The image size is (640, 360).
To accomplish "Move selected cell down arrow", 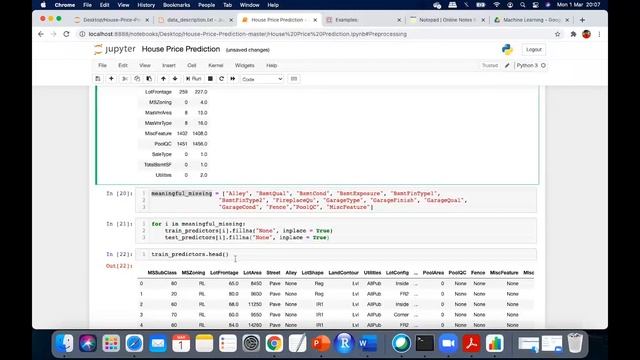I will pos(175,79).
